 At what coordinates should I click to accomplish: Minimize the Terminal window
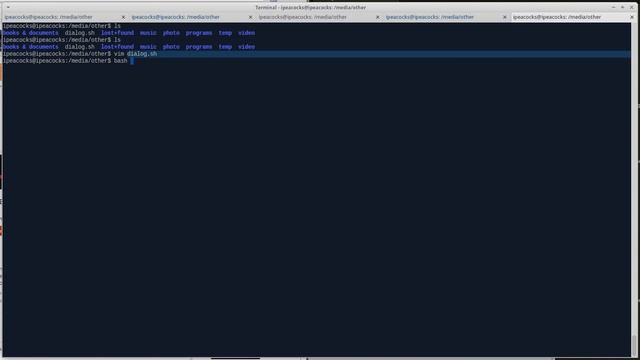613,7
